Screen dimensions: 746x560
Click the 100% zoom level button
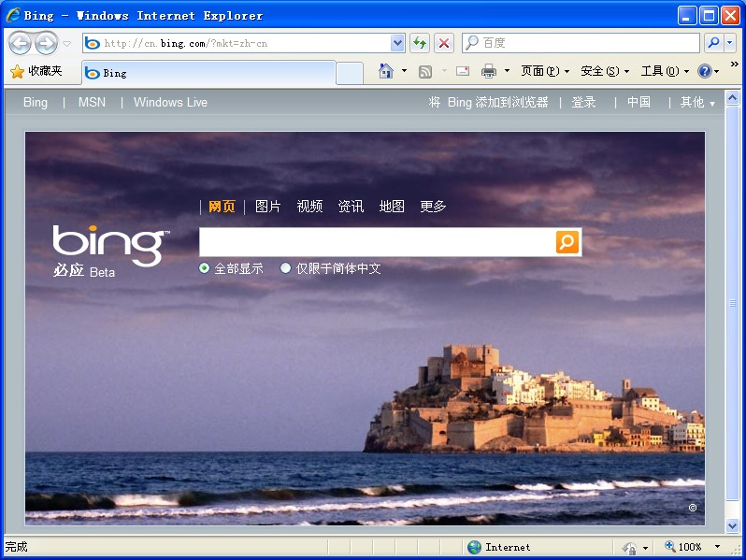pyautogui.click(x=683, y=547)
